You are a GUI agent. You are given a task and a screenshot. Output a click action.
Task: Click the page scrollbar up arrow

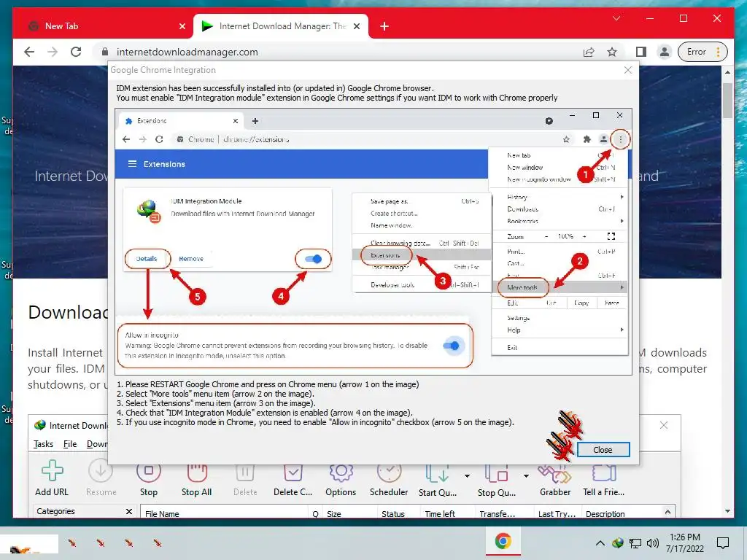pos(727,72)
